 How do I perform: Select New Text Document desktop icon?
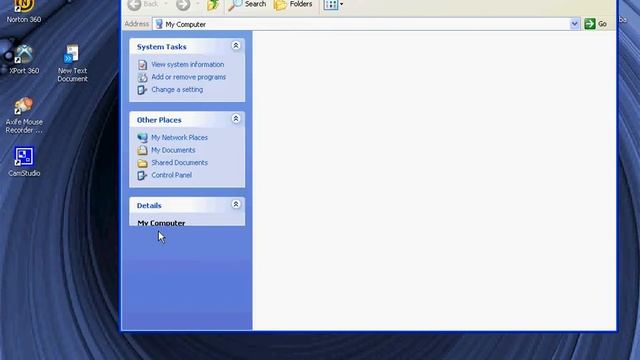point(72,64)
